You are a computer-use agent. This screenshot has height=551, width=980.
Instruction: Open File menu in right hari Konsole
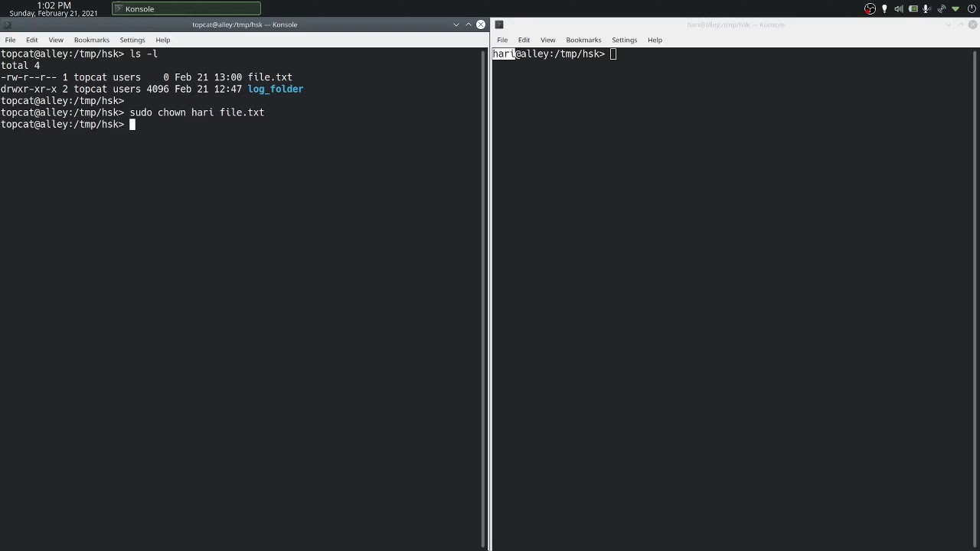[502, 40]
